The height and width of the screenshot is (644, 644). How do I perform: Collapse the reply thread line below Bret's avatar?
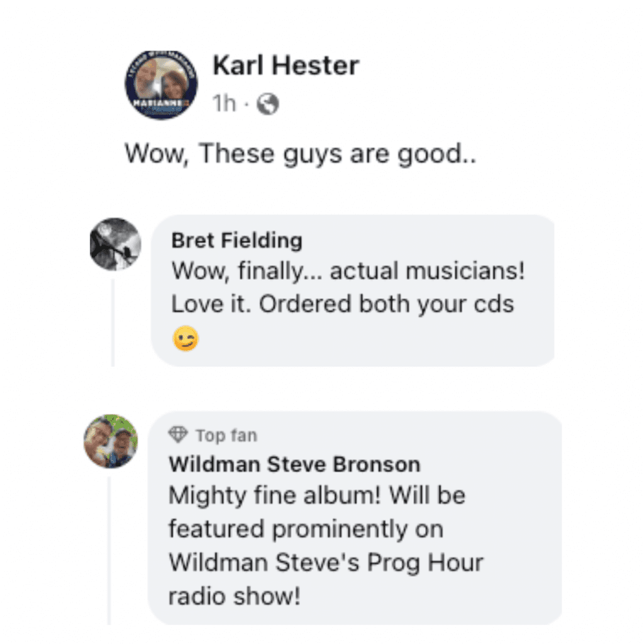point(113,323)
